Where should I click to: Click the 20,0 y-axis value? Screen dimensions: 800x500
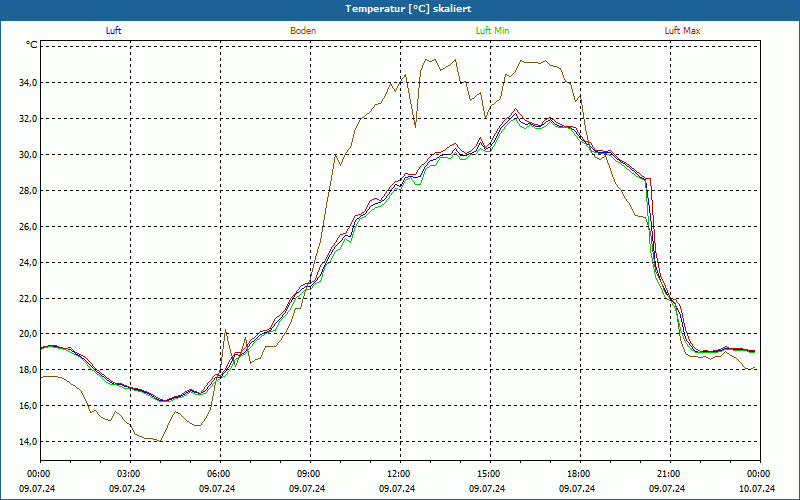28,334
